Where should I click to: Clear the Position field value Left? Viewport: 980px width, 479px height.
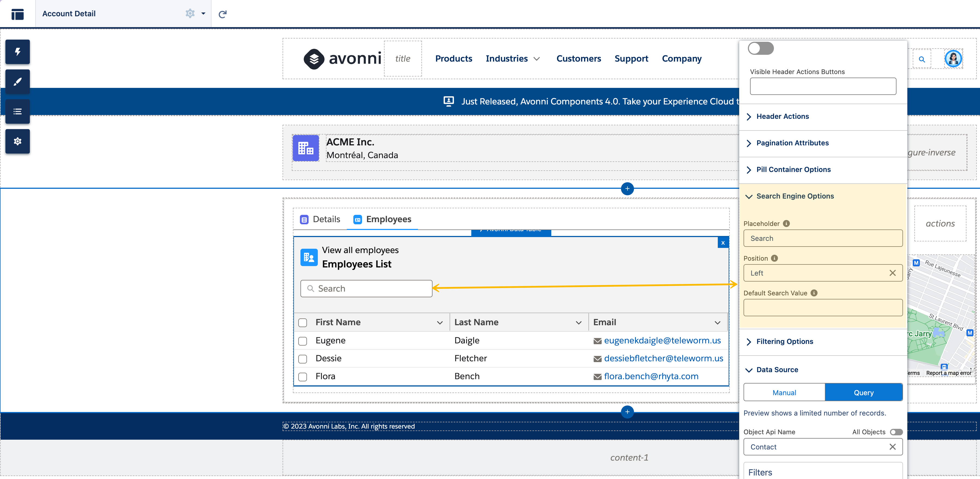(x=892, y=273)
